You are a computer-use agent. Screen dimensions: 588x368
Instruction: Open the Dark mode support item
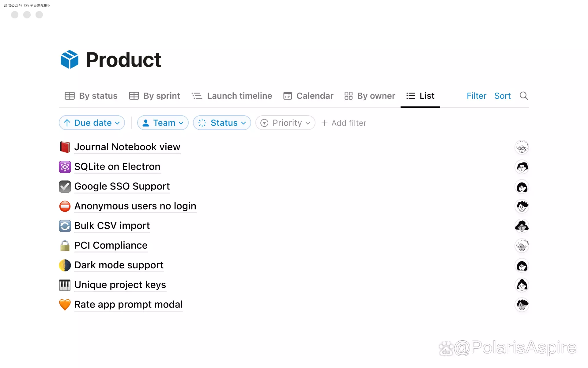[x=119, y=265]
